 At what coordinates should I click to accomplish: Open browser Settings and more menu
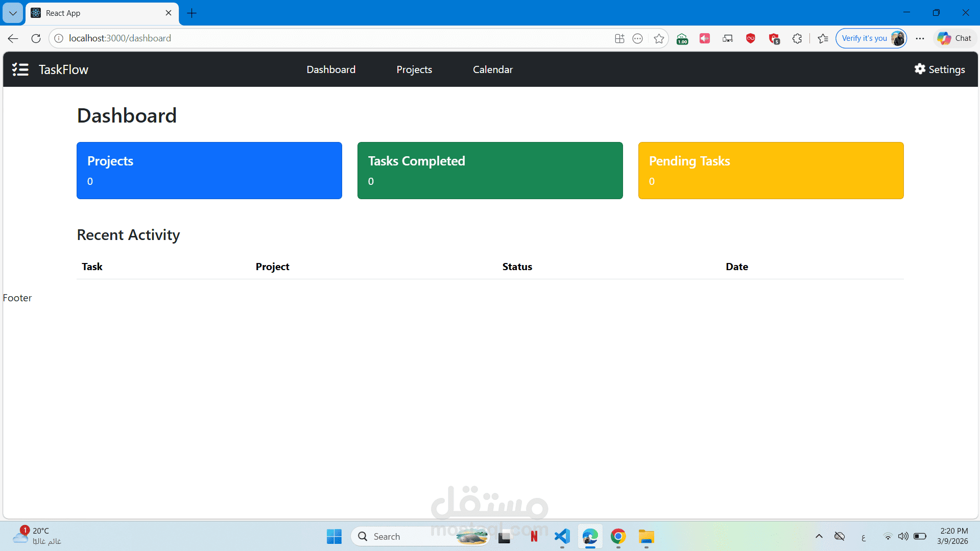920,38
